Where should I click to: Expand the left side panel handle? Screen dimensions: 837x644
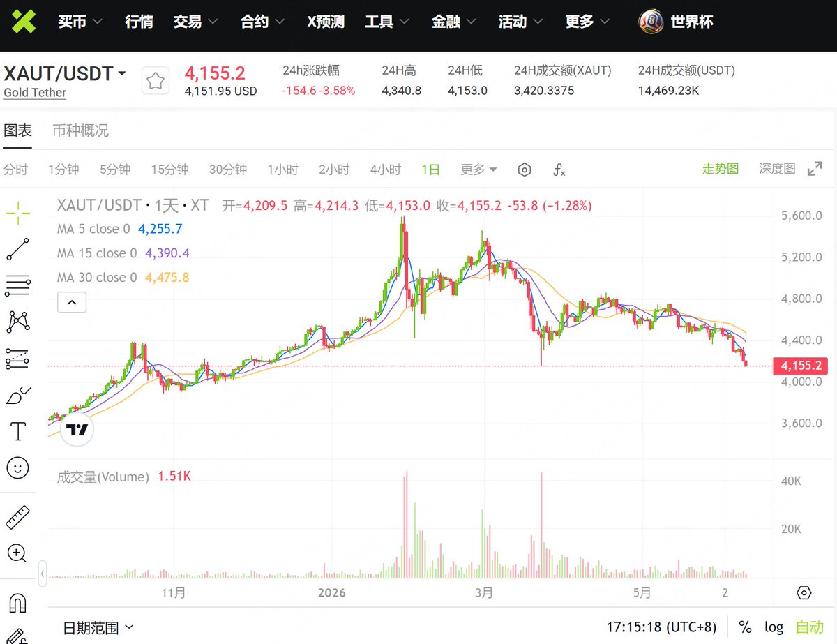[x=43, y=574]
